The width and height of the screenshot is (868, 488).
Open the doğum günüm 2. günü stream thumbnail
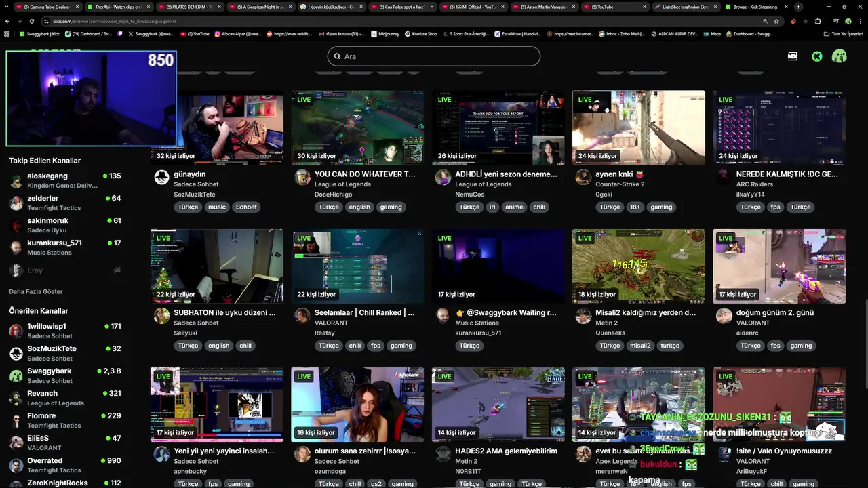click(779, 266)
